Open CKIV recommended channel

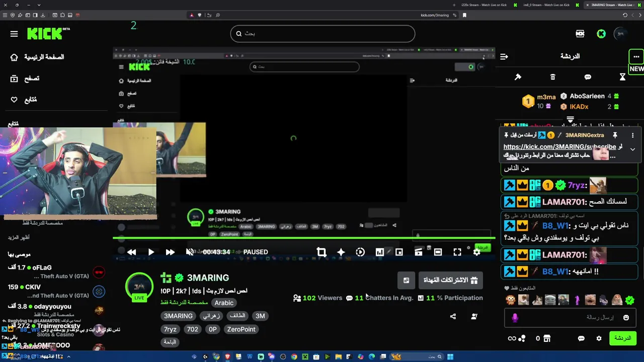coord(55,291)
